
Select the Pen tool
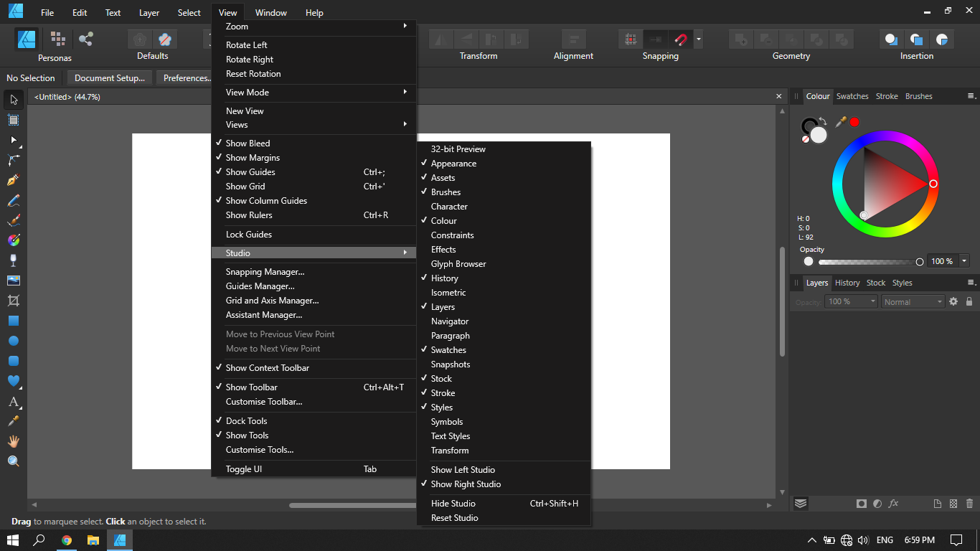(13, 179)
